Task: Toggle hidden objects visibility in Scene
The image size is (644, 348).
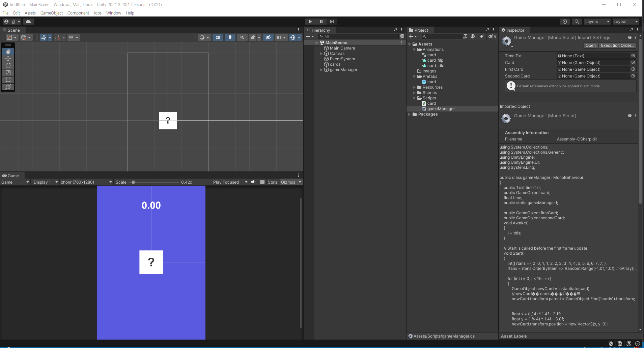Action: click(x=268, y=37)
